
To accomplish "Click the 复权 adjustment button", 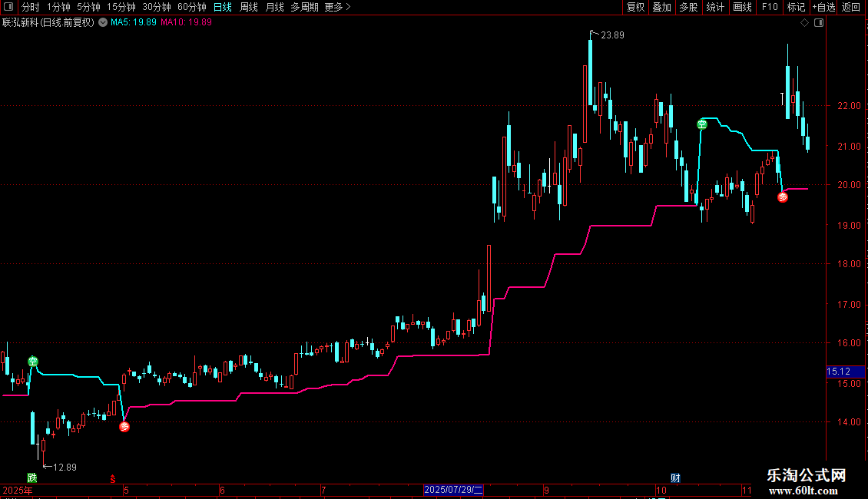I will coord(635,7).
